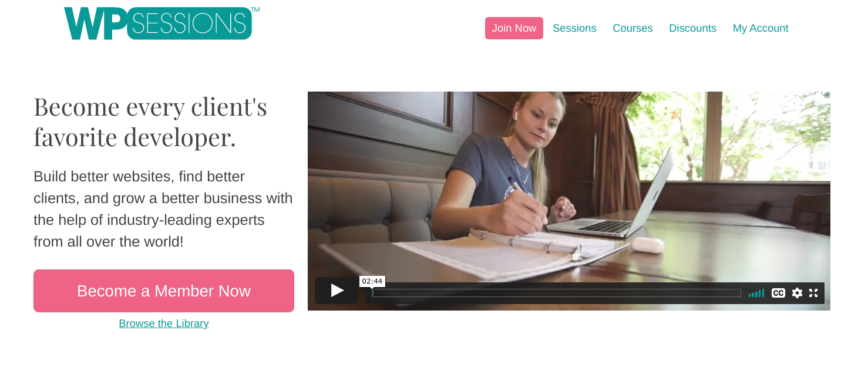Toggle closed captions with CC icon
The width and height of the screenshot is (868, 381).
pos(778,293)
